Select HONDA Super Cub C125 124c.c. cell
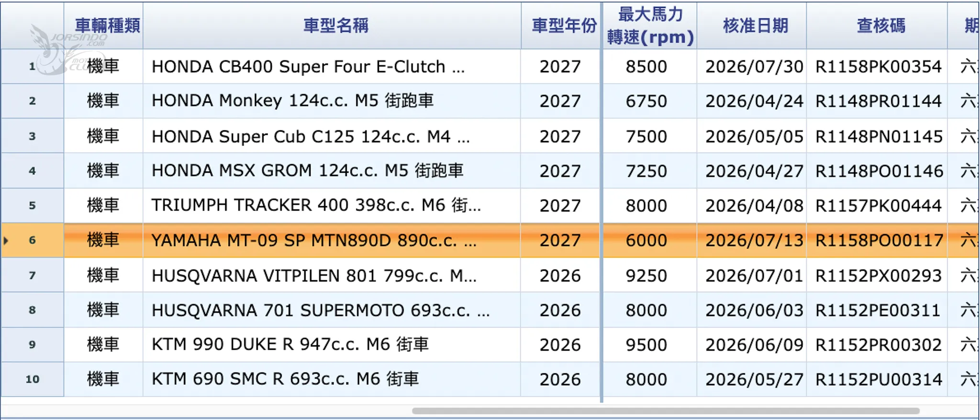 [x=332, y=136]
